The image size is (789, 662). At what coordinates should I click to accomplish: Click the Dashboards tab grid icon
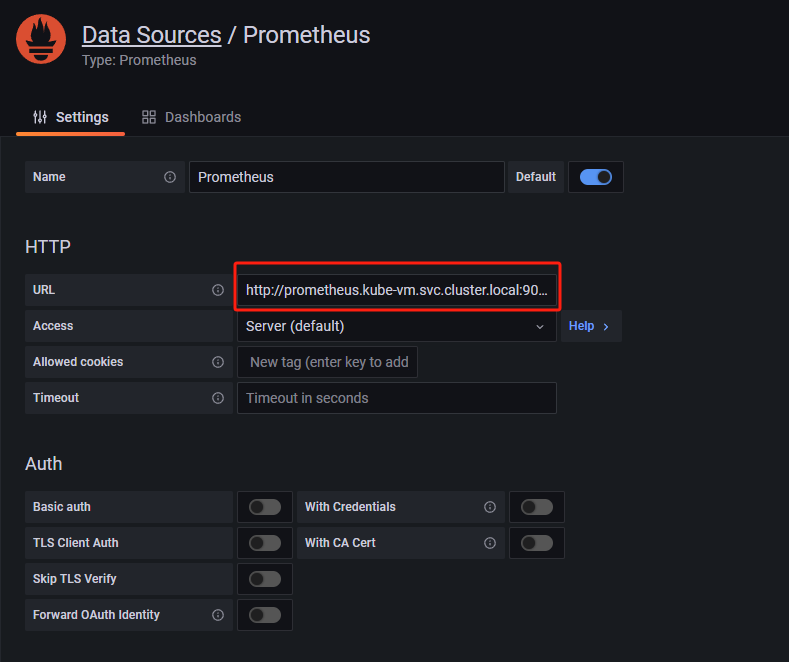click(x=149, y=117)
